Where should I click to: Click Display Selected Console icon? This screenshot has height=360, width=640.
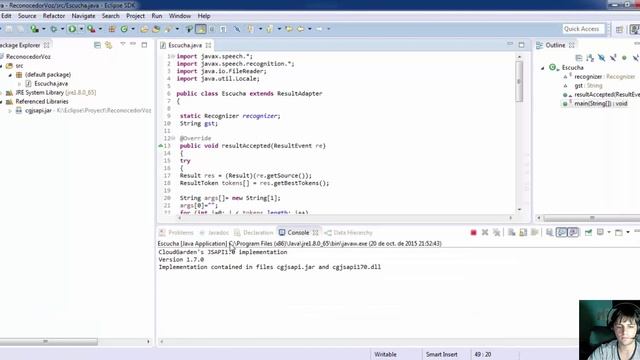(600, 233)
